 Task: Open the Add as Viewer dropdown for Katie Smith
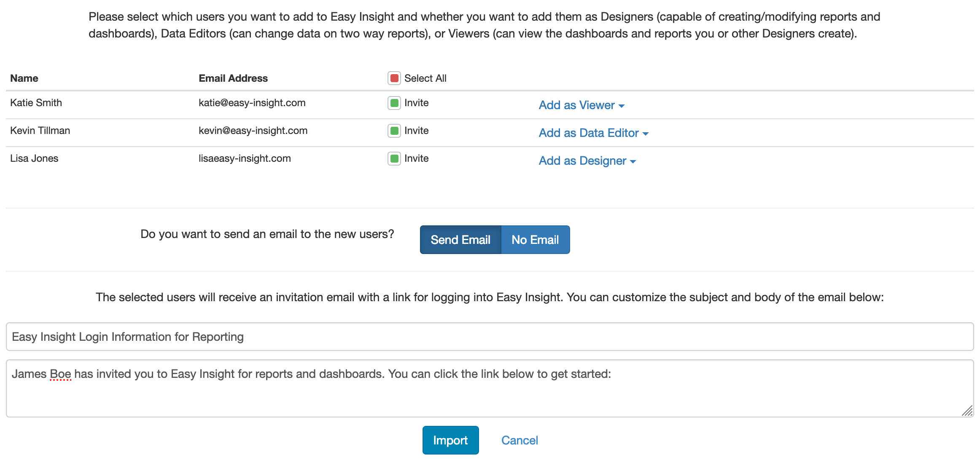tap(582, 105)
